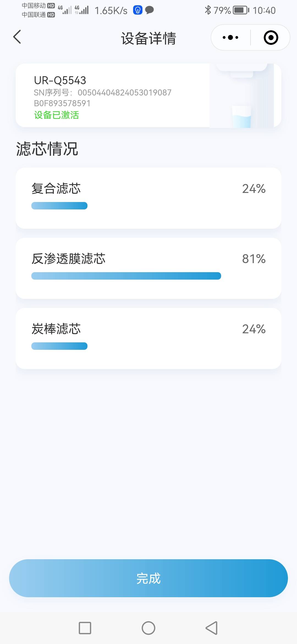The height and width of the screenshot is (644, 297).
Task: Tap the 完成 button
Action: (148, 578)
